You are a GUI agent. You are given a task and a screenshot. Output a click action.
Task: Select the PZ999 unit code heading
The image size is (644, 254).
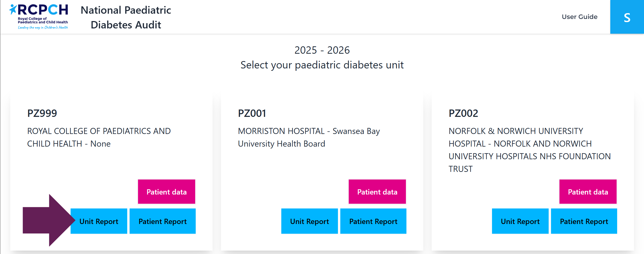coord(42,113)
